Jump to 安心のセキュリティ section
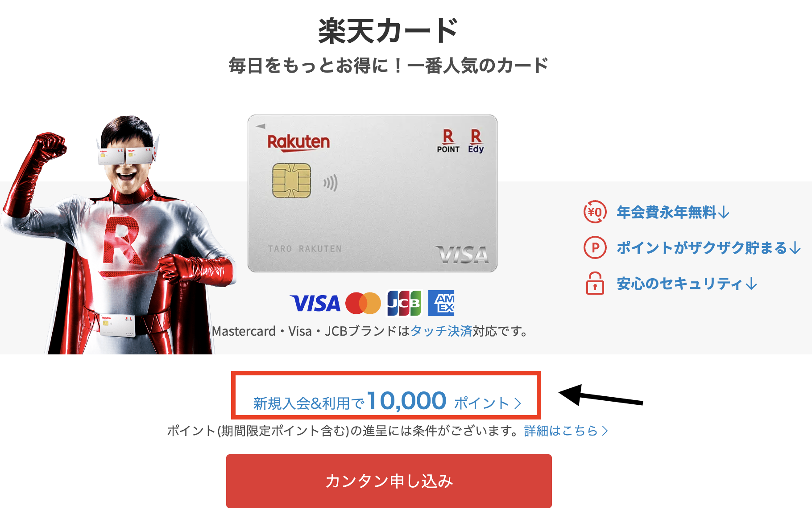The width and height of the screenshot is (812, 514). tap(687, 283)
